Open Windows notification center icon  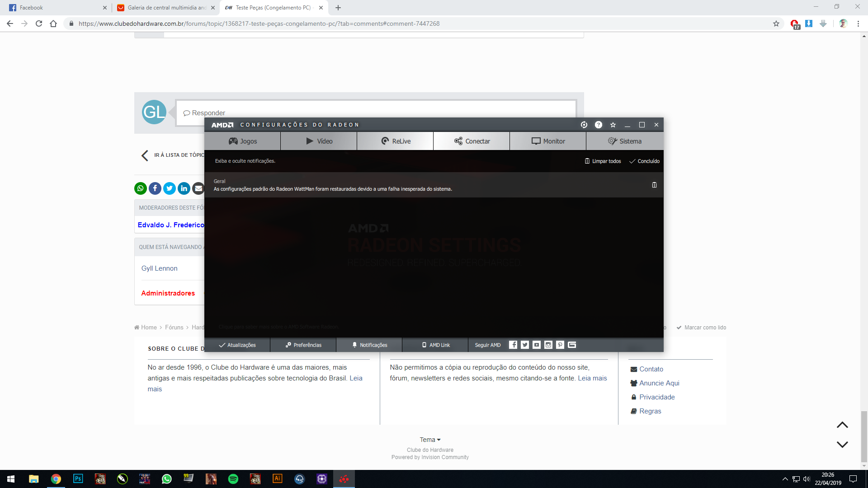pyautogui.click(x=853, y=479)
